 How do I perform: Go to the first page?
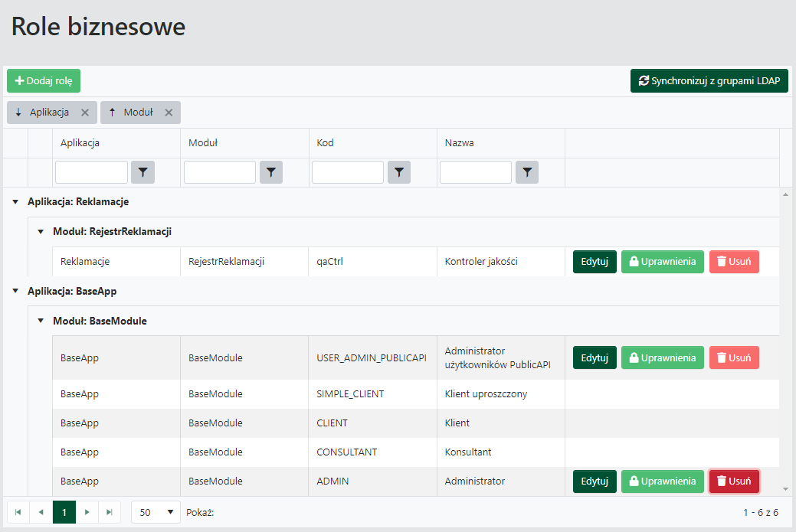click(x=18, y=512)
